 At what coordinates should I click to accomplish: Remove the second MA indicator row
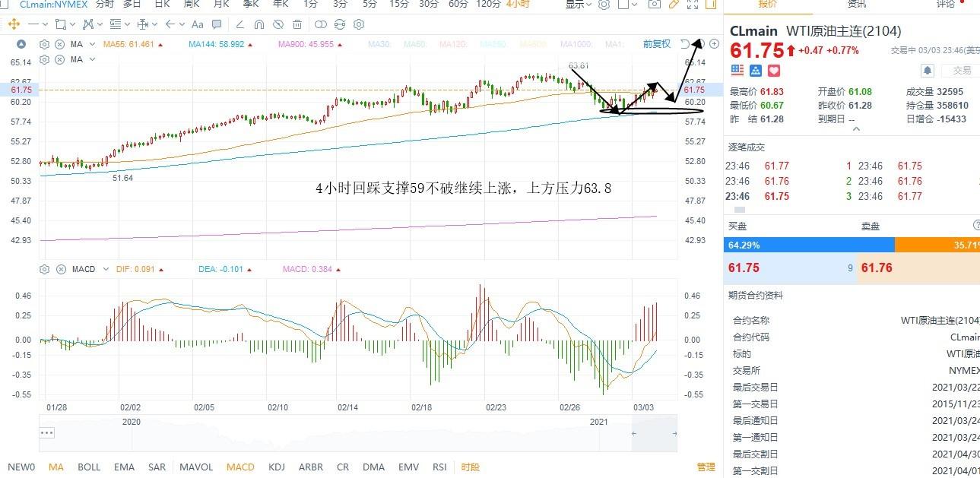(59, 59)
